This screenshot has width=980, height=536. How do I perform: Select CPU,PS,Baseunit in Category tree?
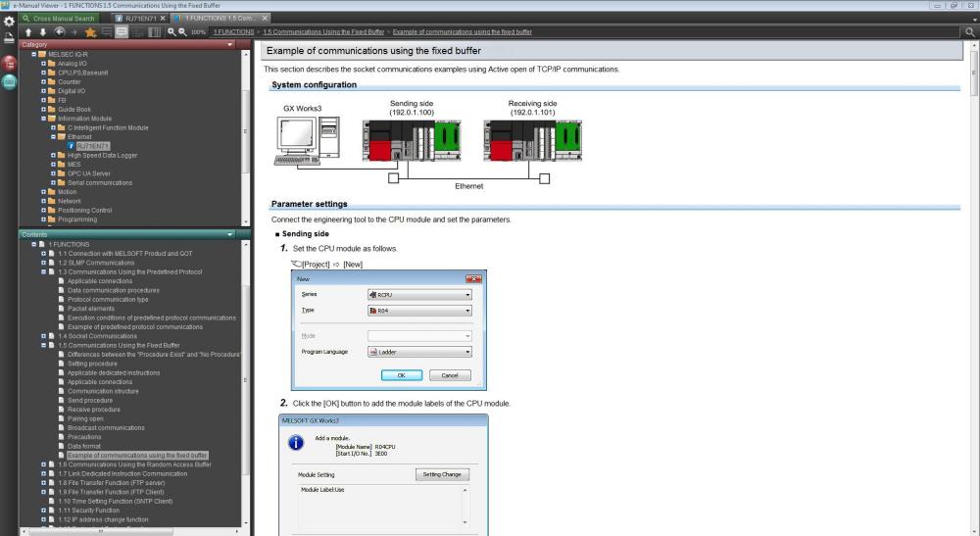(x=82, y=73)
